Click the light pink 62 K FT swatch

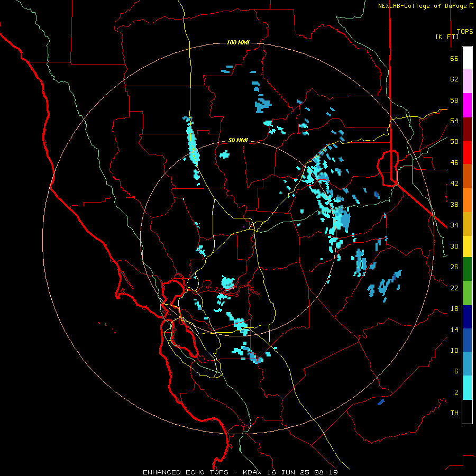(467, 81)
